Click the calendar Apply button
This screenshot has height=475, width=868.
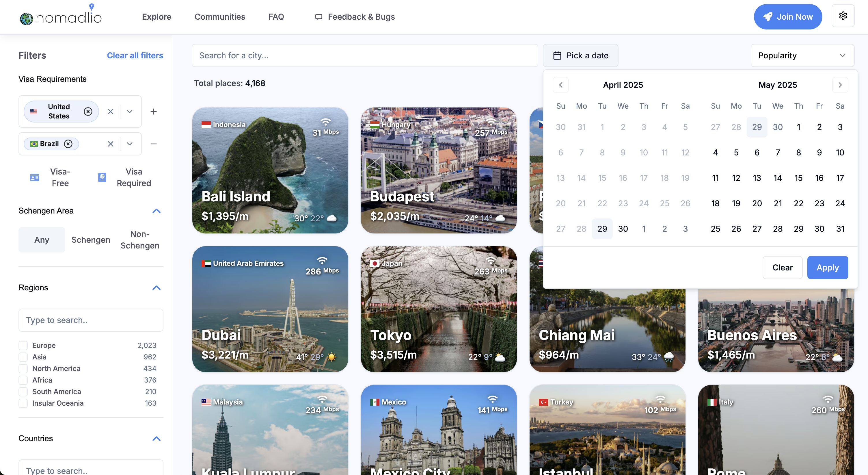[x=828, y=268]
